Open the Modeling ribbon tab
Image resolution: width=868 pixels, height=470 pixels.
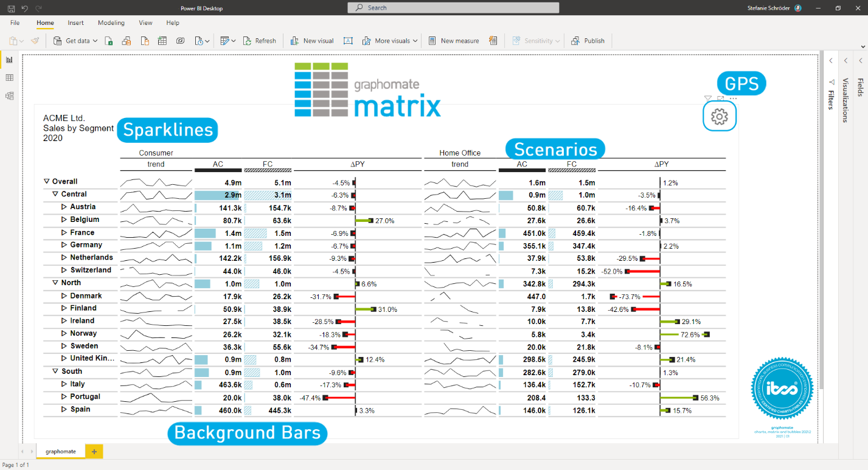tap(111, 22)
